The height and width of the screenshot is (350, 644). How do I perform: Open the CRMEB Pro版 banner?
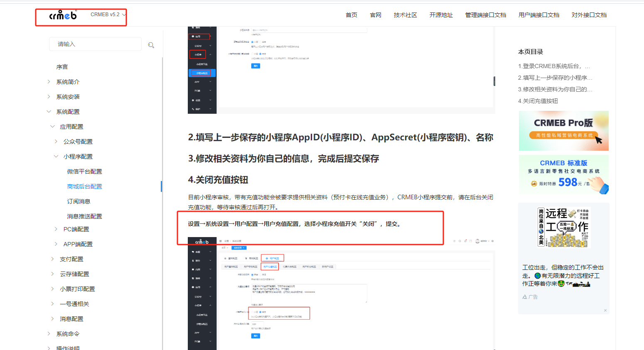[564, 131]
